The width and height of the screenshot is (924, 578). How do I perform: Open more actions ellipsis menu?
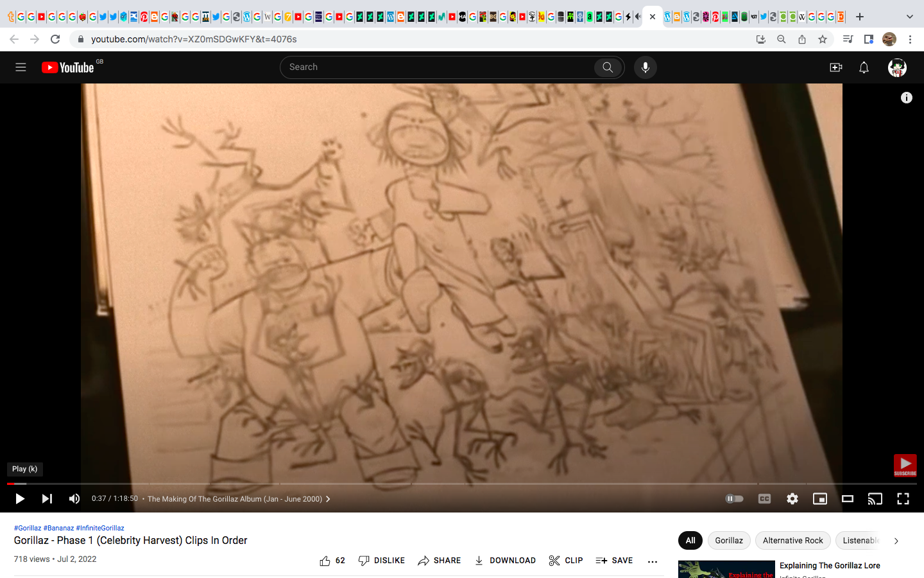pyautogui.click(x=653, y=561)
